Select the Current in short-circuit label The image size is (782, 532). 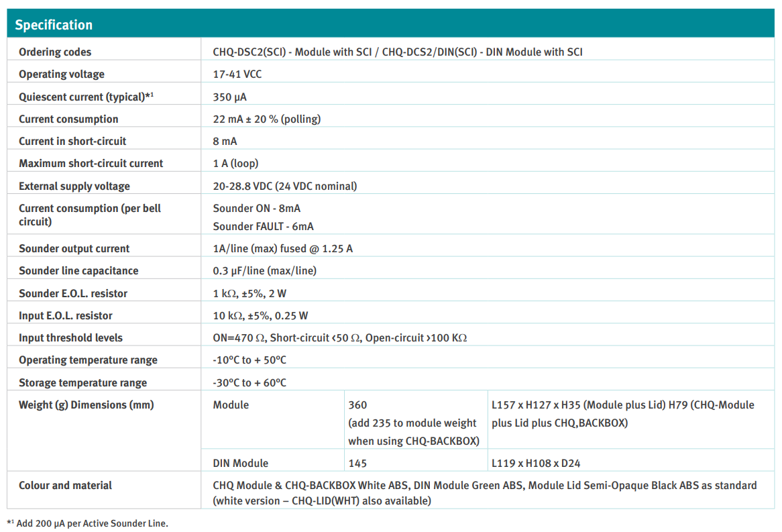(x=72, y=141)
